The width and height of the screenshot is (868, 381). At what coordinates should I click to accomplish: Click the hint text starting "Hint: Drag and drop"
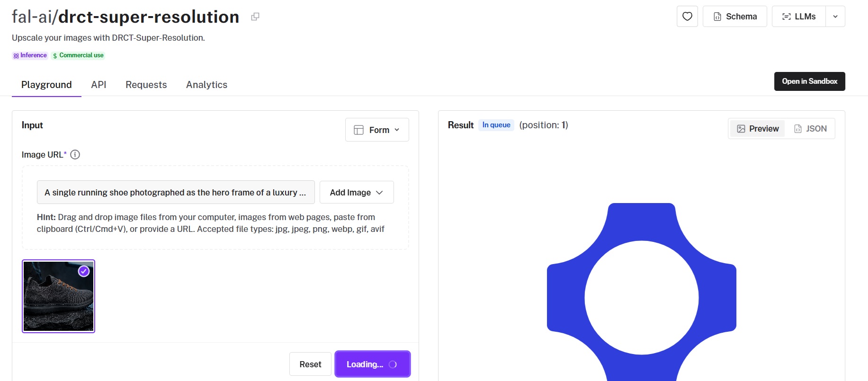(211, 223)
